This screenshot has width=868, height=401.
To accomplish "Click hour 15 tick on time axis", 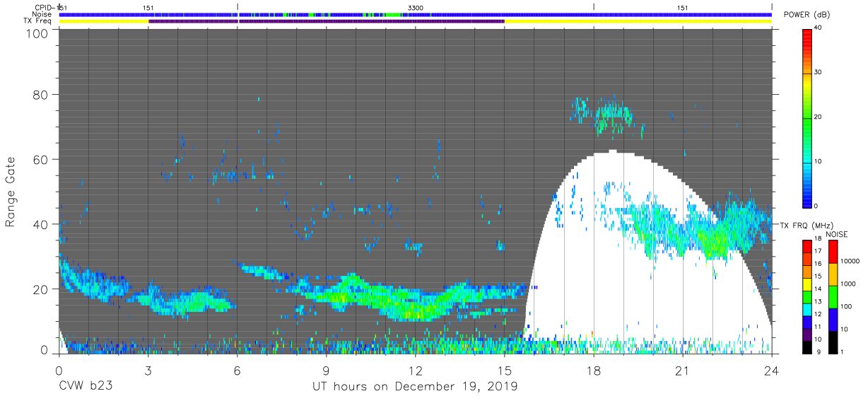I will 505,369.
